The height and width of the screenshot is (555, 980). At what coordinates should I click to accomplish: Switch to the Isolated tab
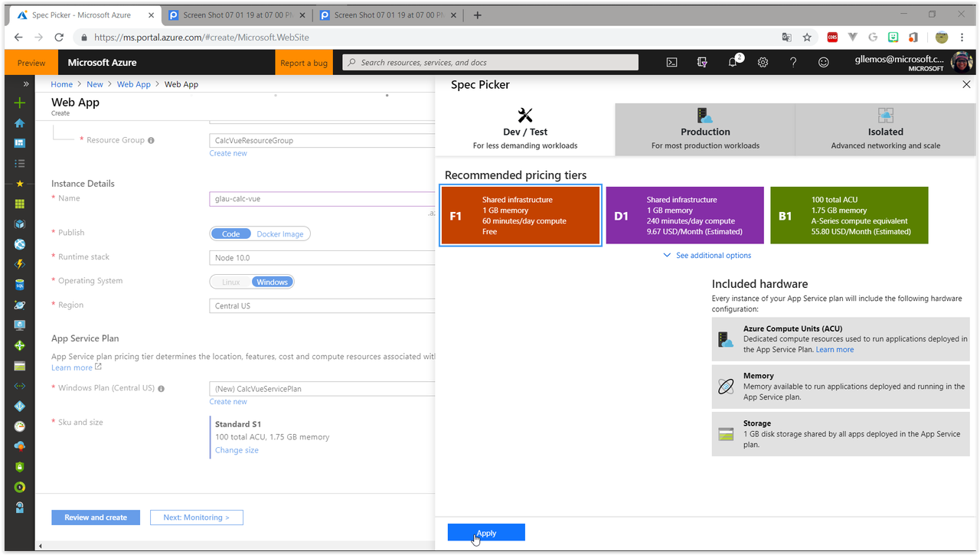tap(886, 129)
